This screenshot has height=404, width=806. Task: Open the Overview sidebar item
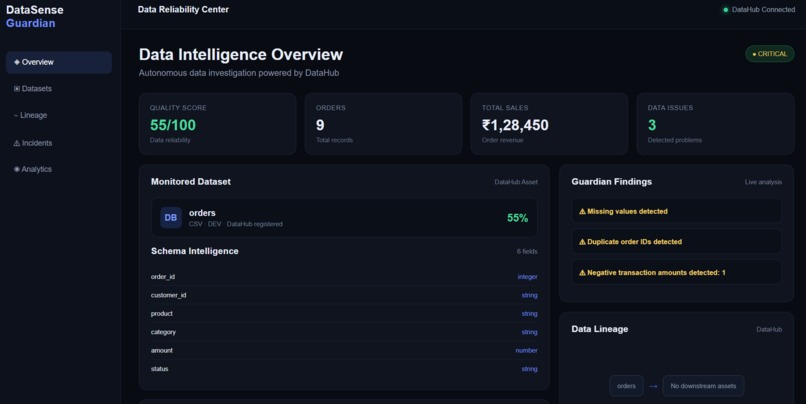[59, 62]
